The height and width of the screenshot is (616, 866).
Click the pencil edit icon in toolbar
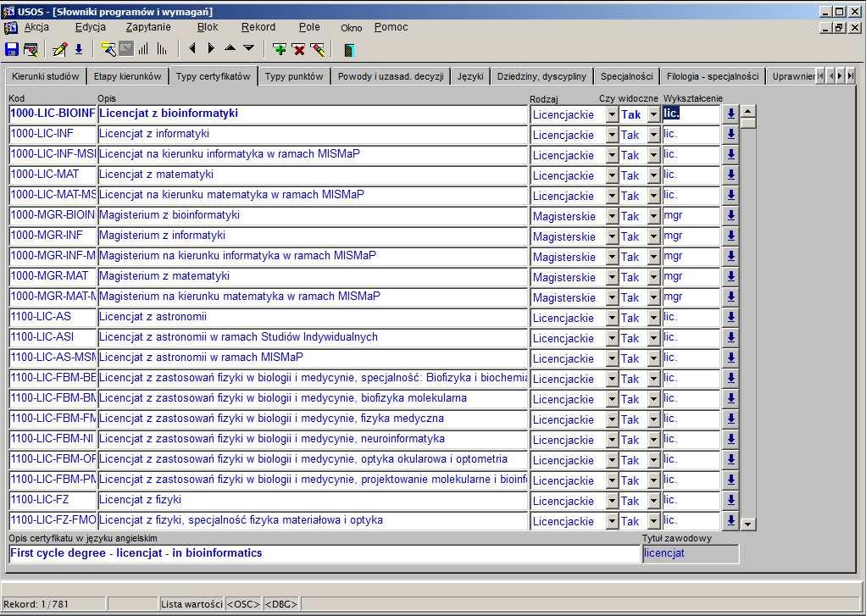pos(59,49)
